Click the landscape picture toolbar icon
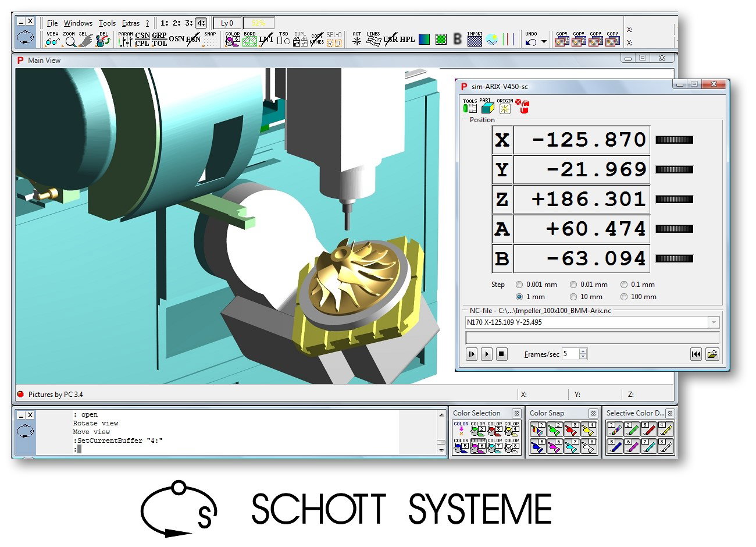This screenshot has width=756, height=547. point(492,40)
